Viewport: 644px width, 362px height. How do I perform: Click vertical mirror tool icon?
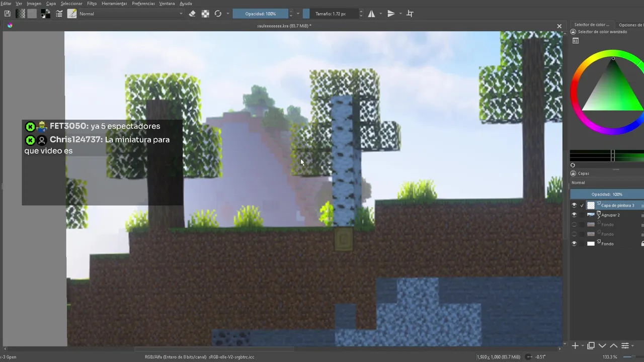click(x=391, y=14)
